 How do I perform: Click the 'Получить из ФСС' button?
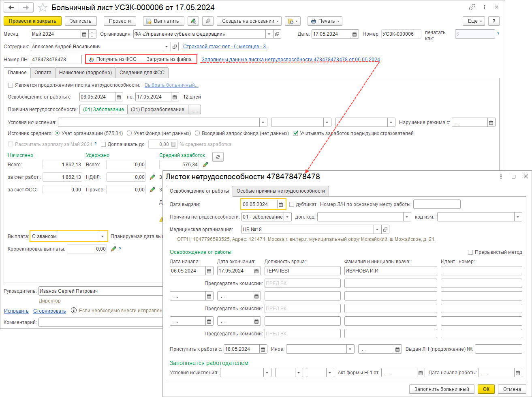coord(113,59)
